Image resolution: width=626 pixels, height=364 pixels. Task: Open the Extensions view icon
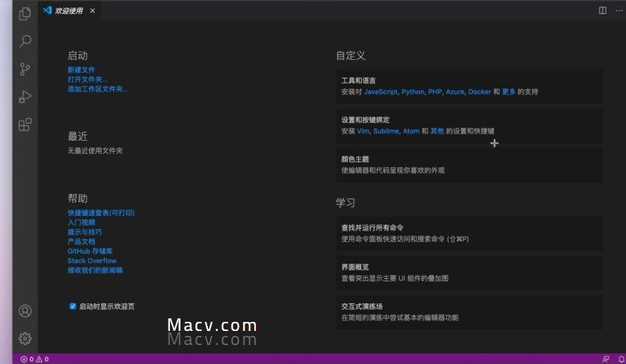pyautogui.click(x=25, y=124)
